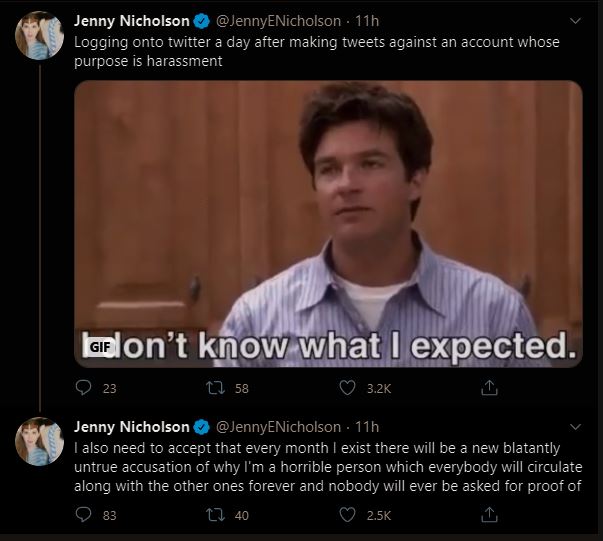
Task: Reply to the second tweet with 83 replies
Action: point(84,515)
